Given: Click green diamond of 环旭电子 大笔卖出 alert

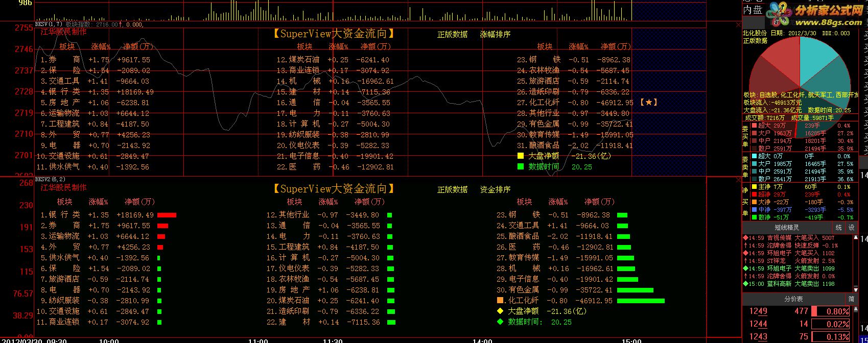Looking at the screenshot, I should [745, 268].
